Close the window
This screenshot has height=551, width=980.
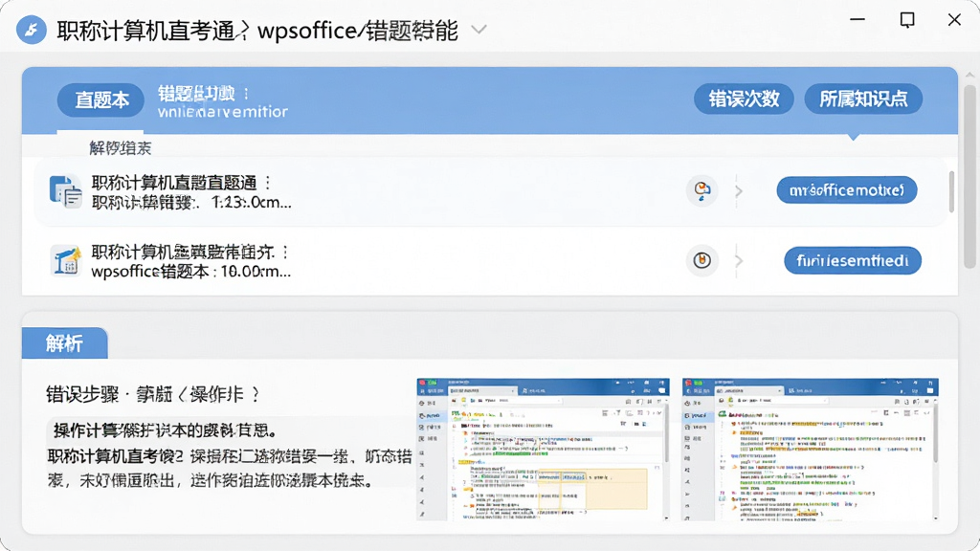click(x=954, y=19)
